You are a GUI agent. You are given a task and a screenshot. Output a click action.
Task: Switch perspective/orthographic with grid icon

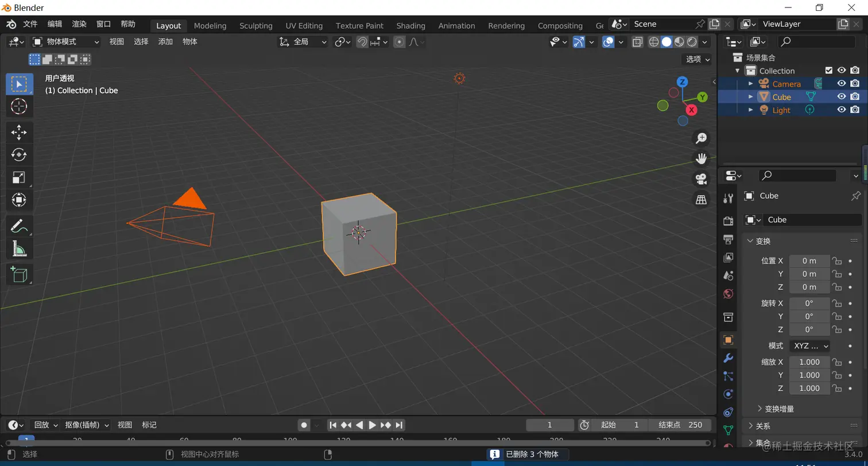[701, 200]
